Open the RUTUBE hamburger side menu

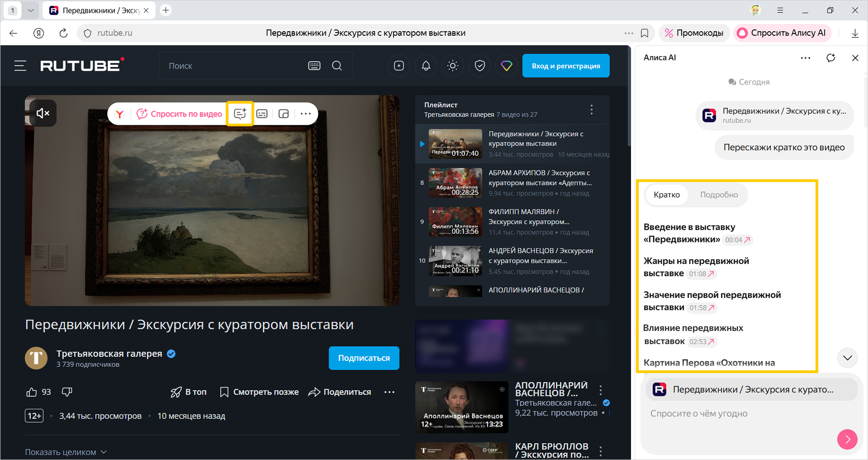coord(20,66)
